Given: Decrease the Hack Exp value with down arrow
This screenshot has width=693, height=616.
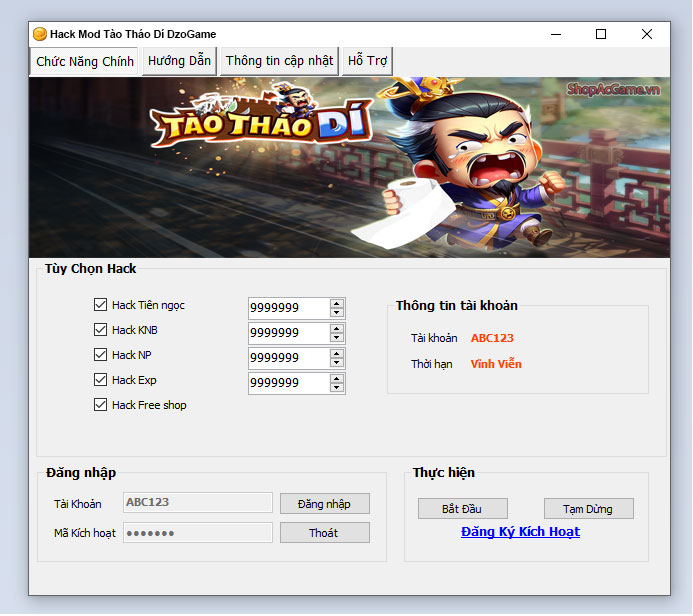Looking at the screenshot, I should click(x=337, y=388).
